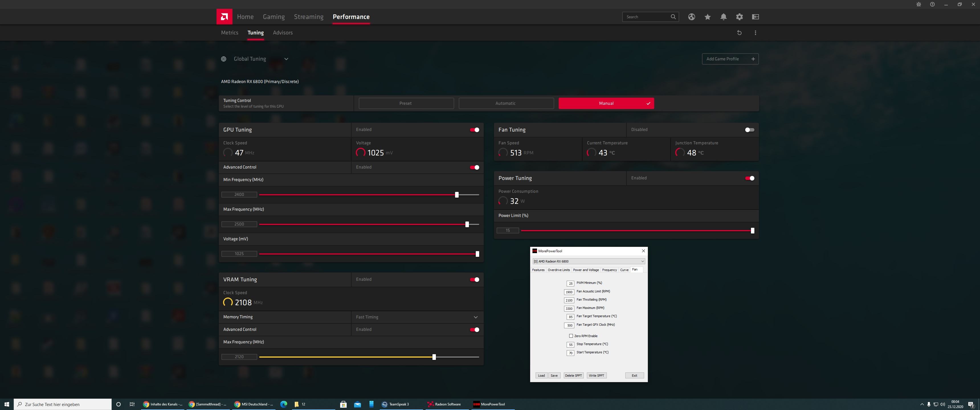Viewport: 980px width, 410px height.
Task: Show hidden tray icons chevron
Action: point(922,404)
